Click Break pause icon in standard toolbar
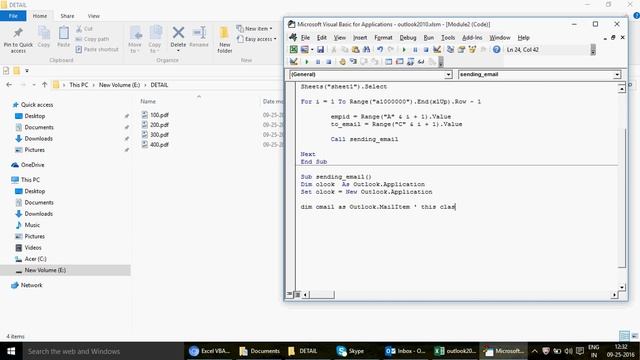Viewport: 640px width, 360px height. point(415,49)
